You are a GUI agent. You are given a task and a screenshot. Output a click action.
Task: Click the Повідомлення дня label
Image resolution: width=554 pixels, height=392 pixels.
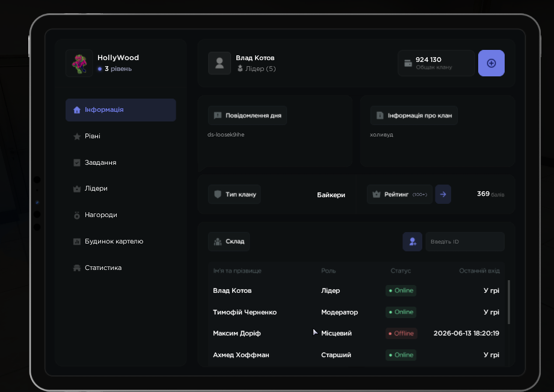247,115
